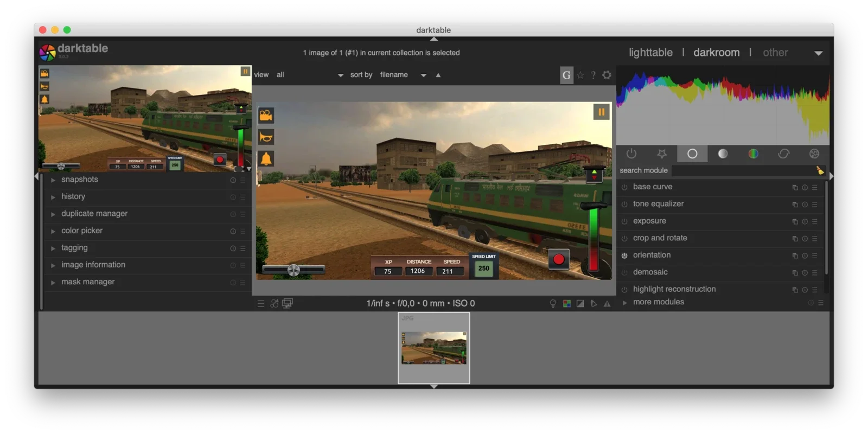Screen dimensions: 868x434
Task: Toggle clipping indication icon
Action: click(x=580, y=304)
